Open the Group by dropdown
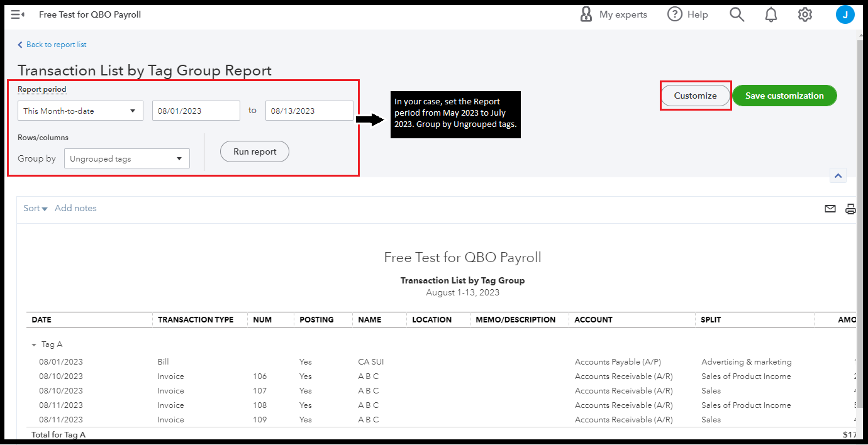The height and width of the screenshot is (445, 868). pyautogui.click(x=126, y=158)
